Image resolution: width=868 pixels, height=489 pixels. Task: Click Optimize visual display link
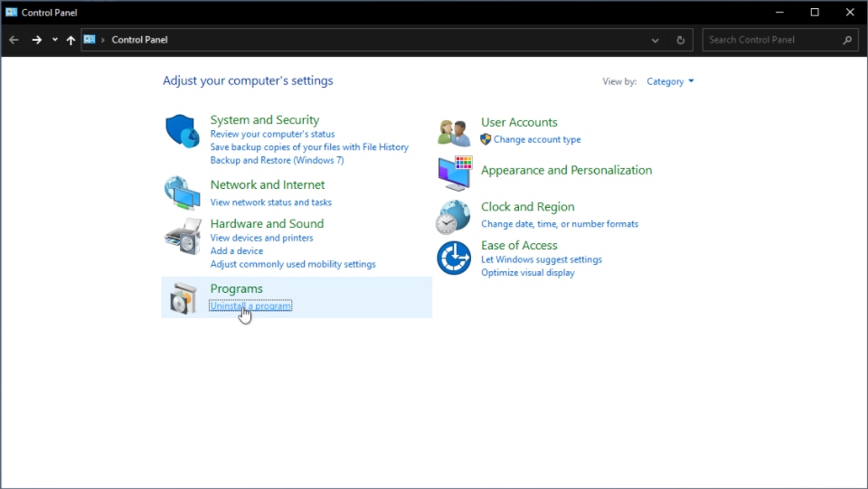point(527,273)
